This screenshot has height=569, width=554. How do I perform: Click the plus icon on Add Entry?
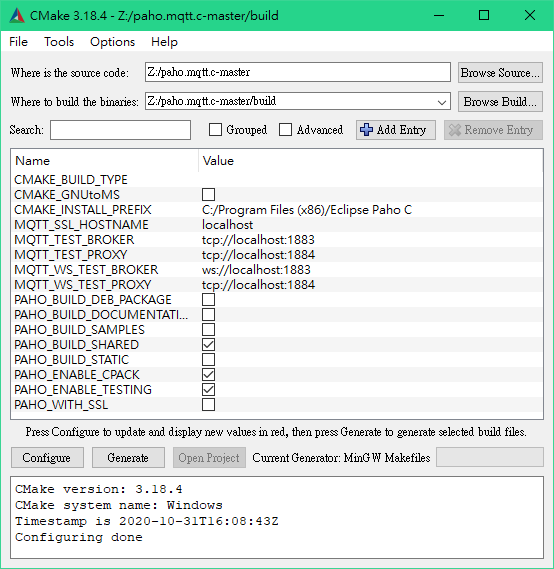tap(366, 130)
